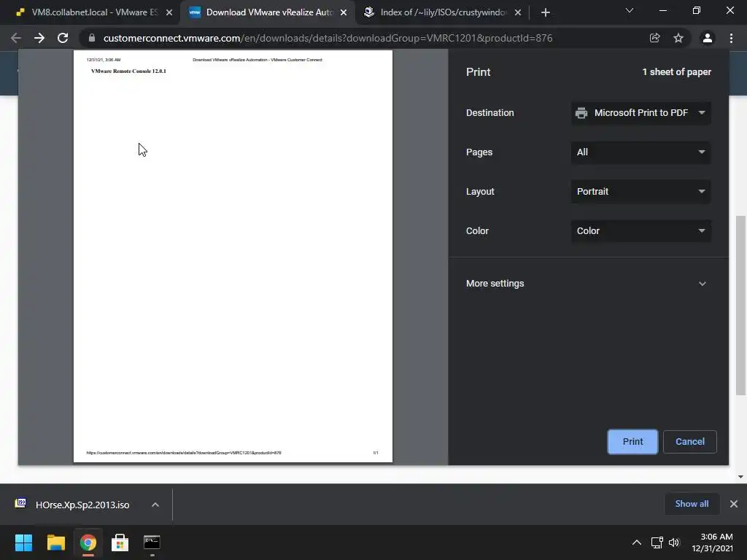Image resolution: width=747 pixels, height=560 pixels.
Task: Open the Chrome three-dot menu
Action: tap(731, 38)
